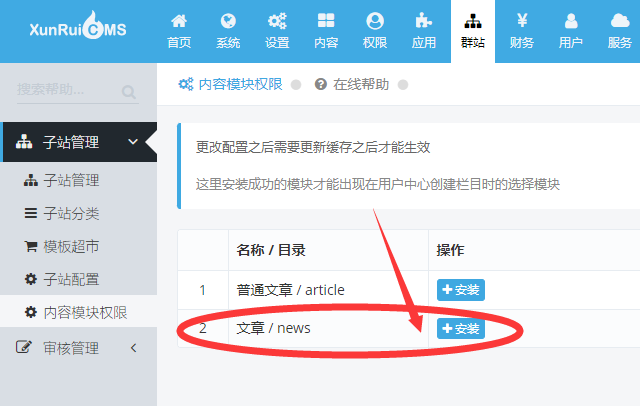Image resolution: width=640 pixels, height=406 pixels.
Task: Open 子站分类 submenu item
Action: 78,213
